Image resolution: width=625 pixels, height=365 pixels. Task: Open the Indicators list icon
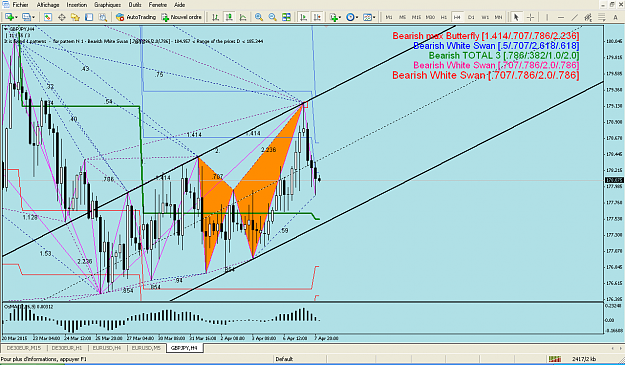click(333, 17)
